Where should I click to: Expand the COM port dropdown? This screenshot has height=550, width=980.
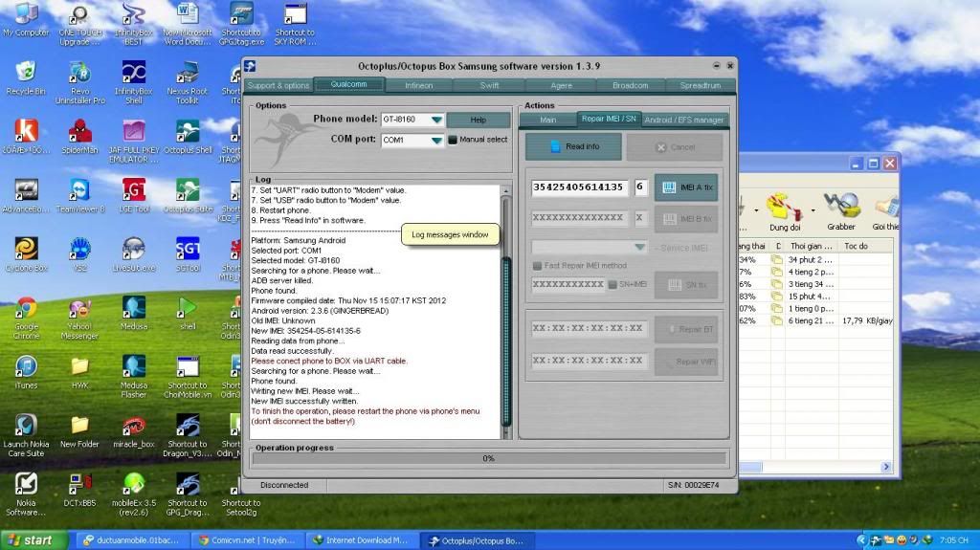436,140
